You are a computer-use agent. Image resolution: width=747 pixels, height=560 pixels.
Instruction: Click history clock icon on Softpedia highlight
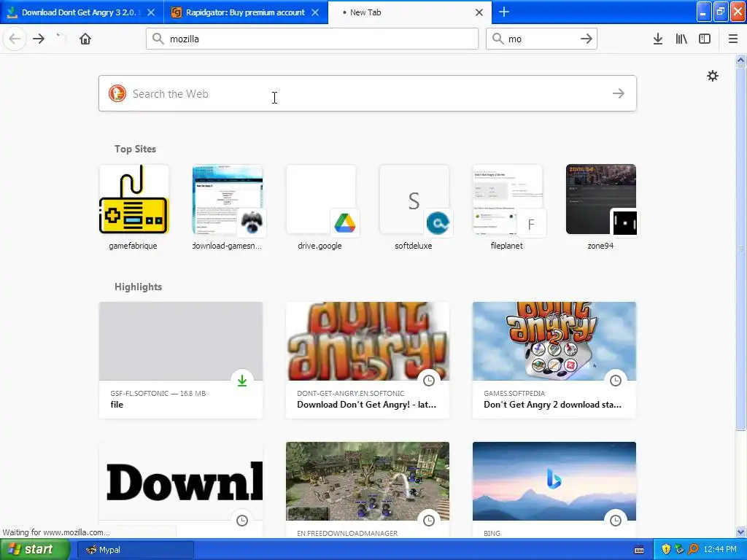pos(616,381)
